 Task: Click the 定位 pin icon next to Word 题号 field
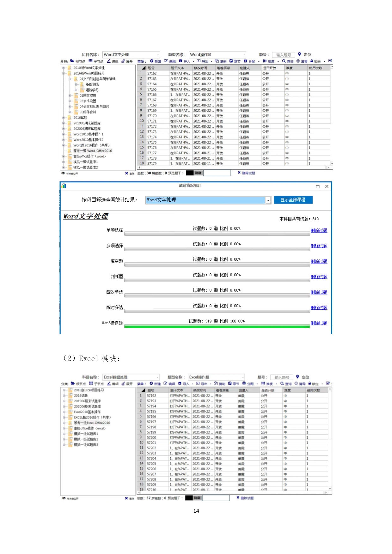[299, 54]
